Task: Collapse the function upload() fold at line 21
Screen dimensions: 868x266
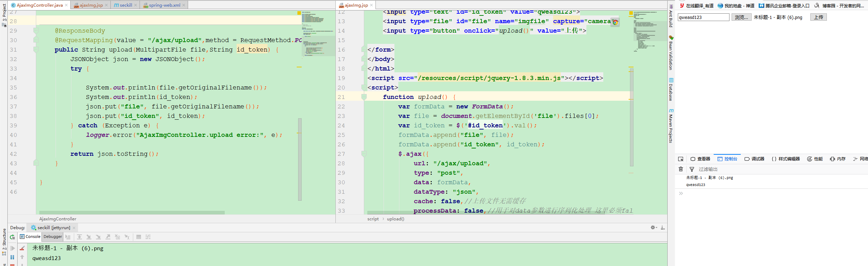Action: (364, 97)
